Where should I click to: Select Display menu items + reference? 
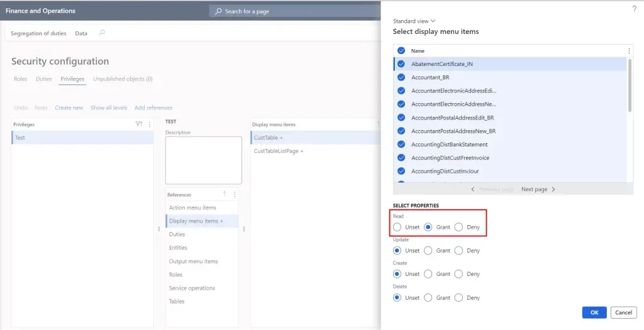tap(202, 221)
